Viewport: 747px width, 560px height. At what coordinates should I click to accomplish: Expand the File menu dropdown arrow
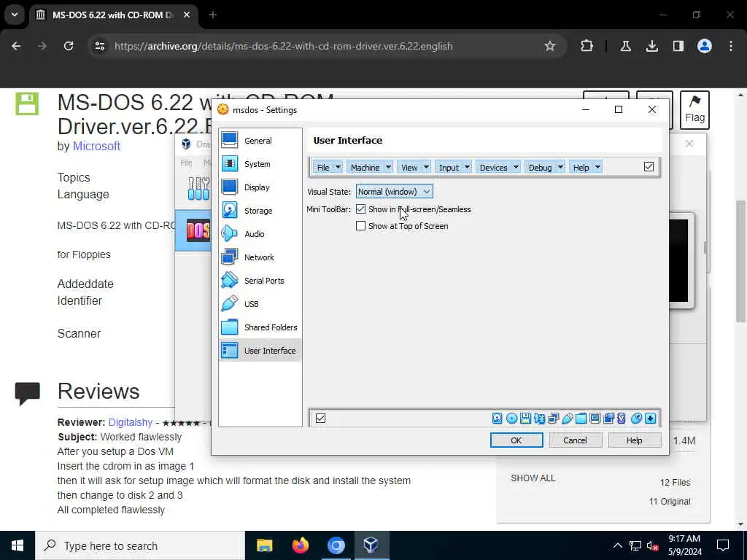point(338,167)
